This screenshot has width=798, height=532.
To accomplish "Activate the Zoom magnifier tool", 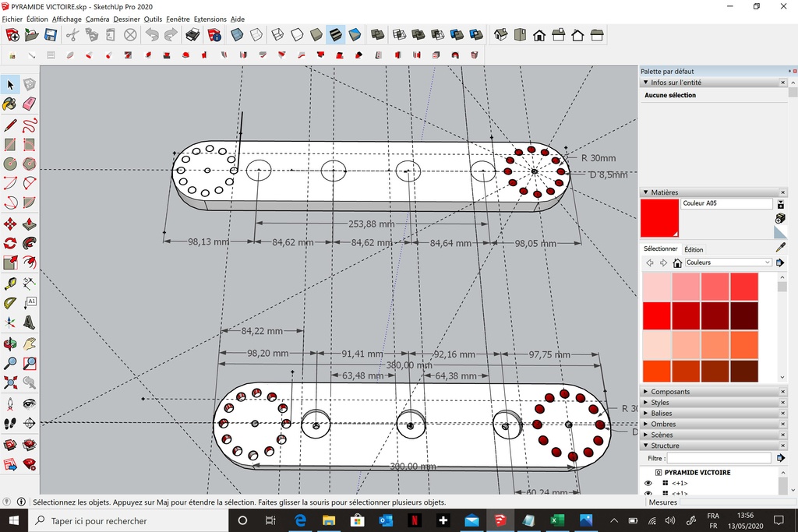I will coord(10,363).
